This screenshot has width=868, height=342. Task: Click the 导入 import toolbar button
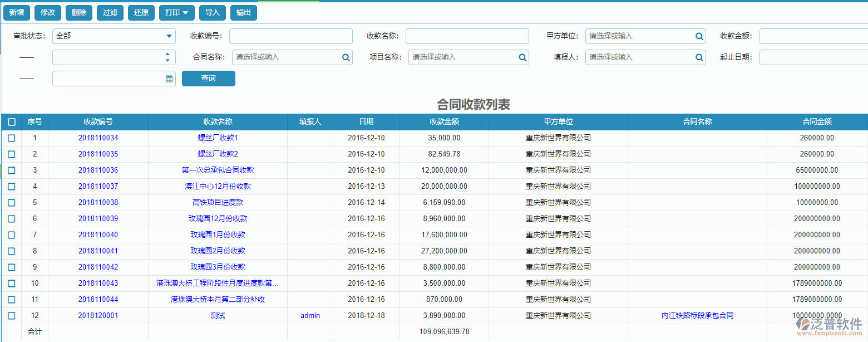tap(212, 12)
